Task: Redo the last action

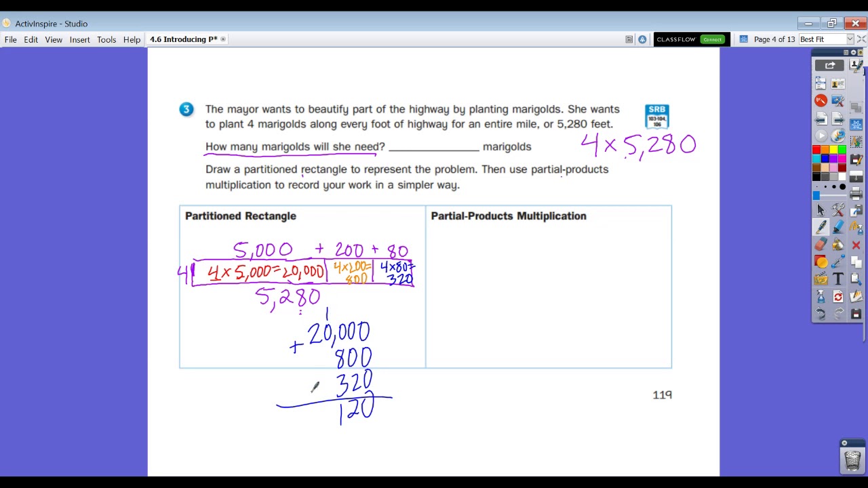Action: tap(838, 314)
